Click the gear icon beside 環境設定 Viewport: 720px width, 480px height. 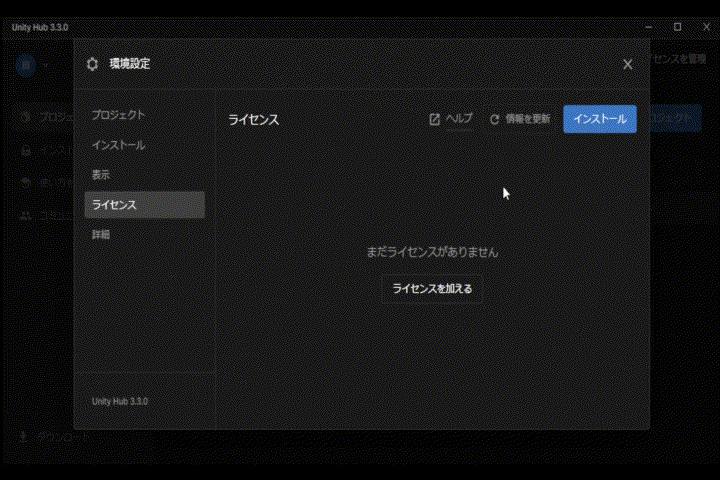92,64
